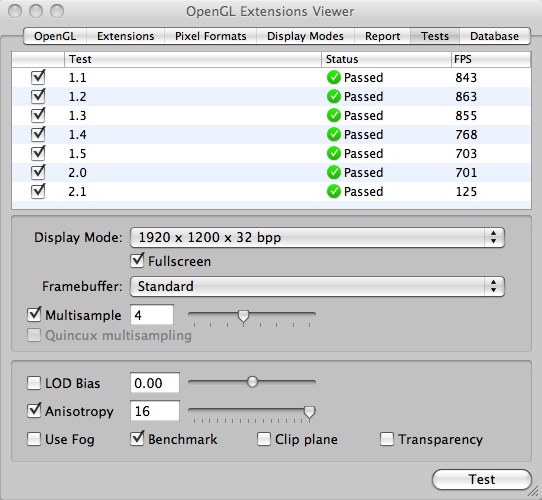Screen dimensions: 542x500
Task: Select the row labeled 2.1
Action: [271, 192]
